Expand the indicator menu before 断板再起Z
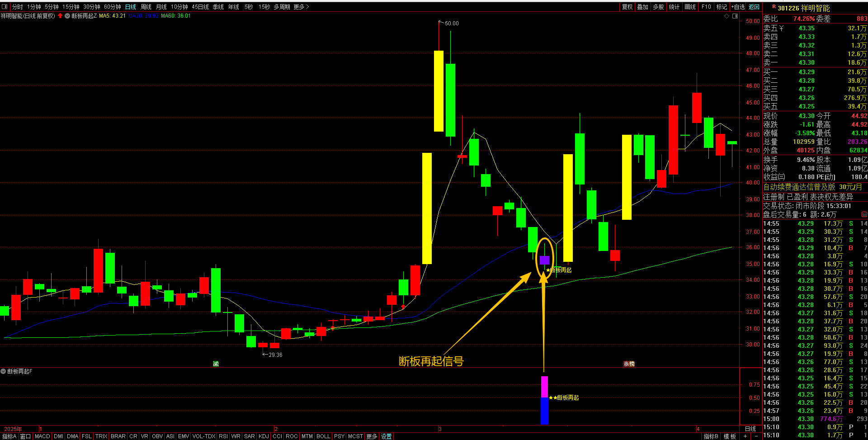 [67, 16]
